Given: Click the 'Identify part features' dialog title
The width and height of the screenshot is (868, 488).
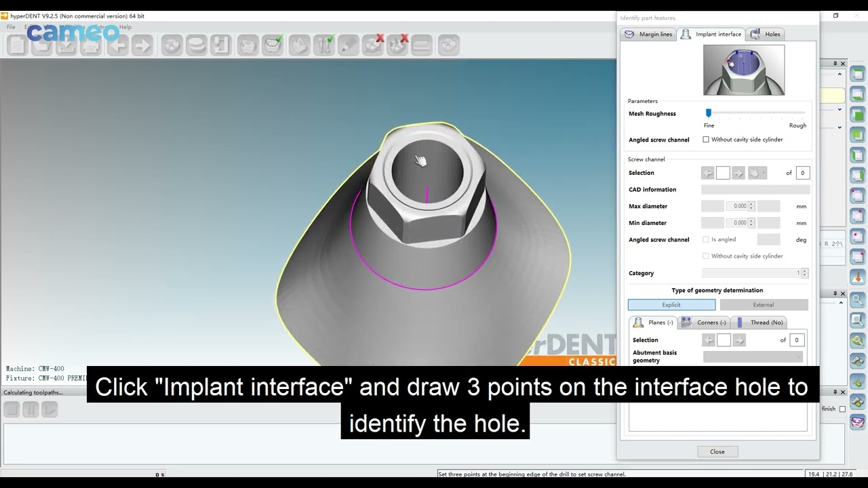Looking at the screenshot, I should coord(648,18).
